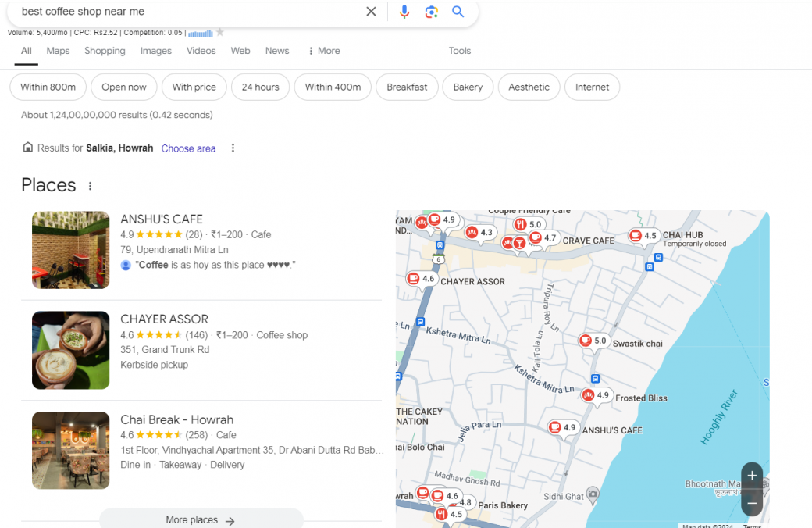Open the Tools options

point(459,51)
